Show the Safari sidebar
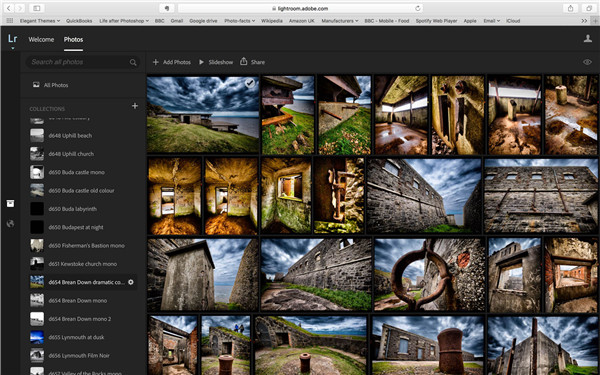This screenshot has height=375, width=600. [x=37, y=8]
